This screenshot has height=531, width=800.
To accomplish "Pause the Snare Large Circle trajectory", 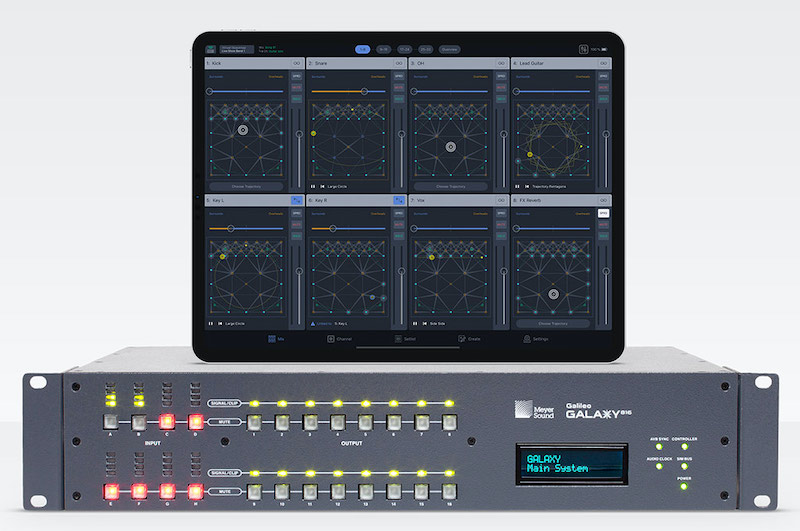I will tap(313, 186).
